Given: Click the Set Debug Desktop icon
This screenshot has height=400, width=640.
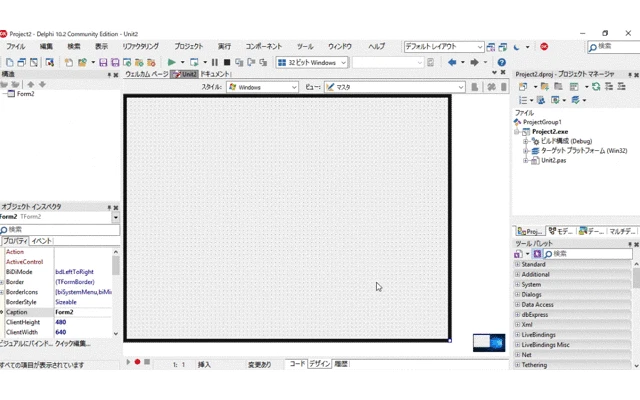Looking at the screenshot, I should pos(503,47).
